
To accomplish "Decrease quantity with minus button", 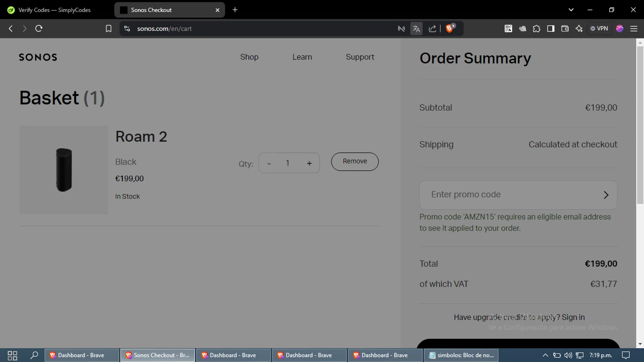I will [269, 163].
